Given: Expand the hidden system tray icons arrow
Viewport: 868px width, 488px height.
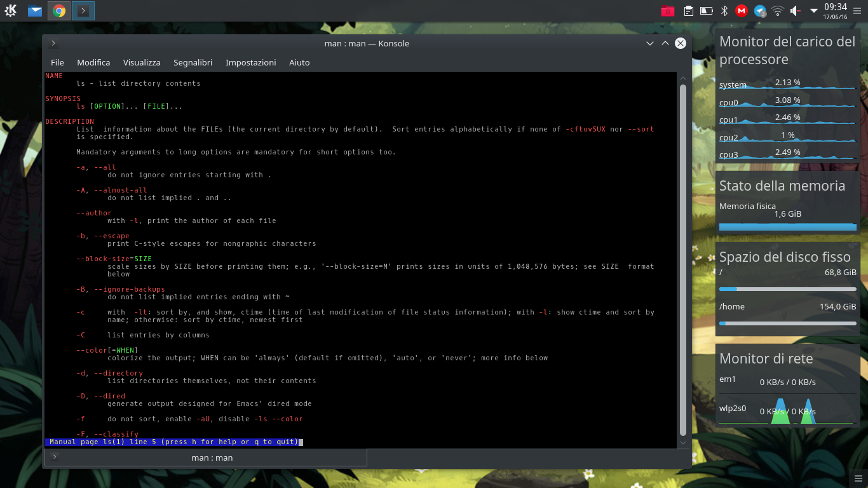Looking at the screenshot, I should coord(814,11).
